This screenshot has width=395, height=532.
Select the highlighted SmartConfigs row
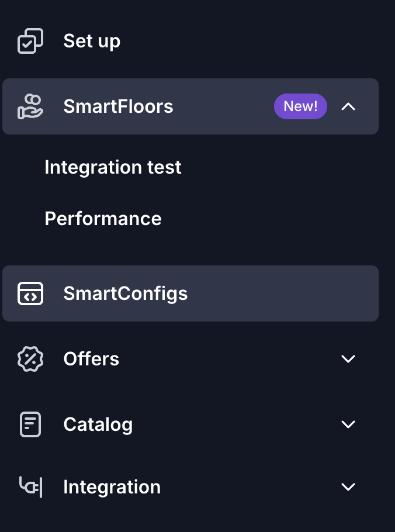[190, 293]
